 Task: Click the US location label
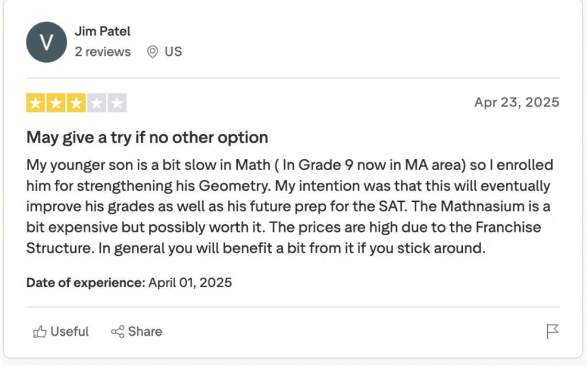coord(172,52)
